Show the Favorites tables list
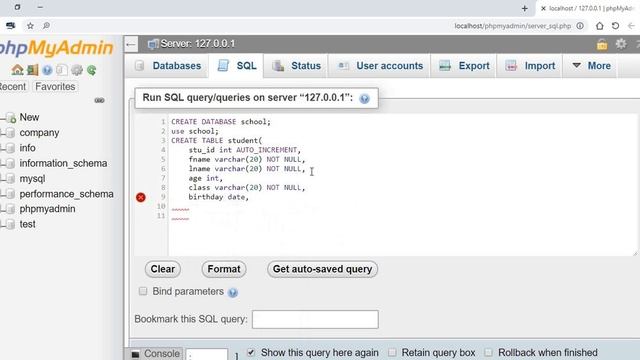The width and height of the screenshot is (640, 360). pyautogui.click(x=55, y=87)
